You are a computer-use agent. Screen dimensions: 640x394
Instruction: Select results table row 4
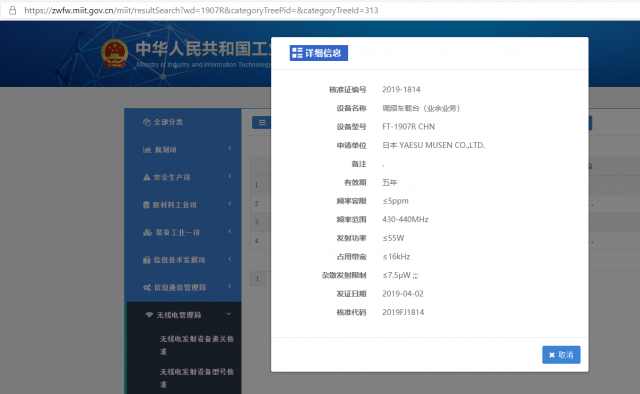pos(260,240)
